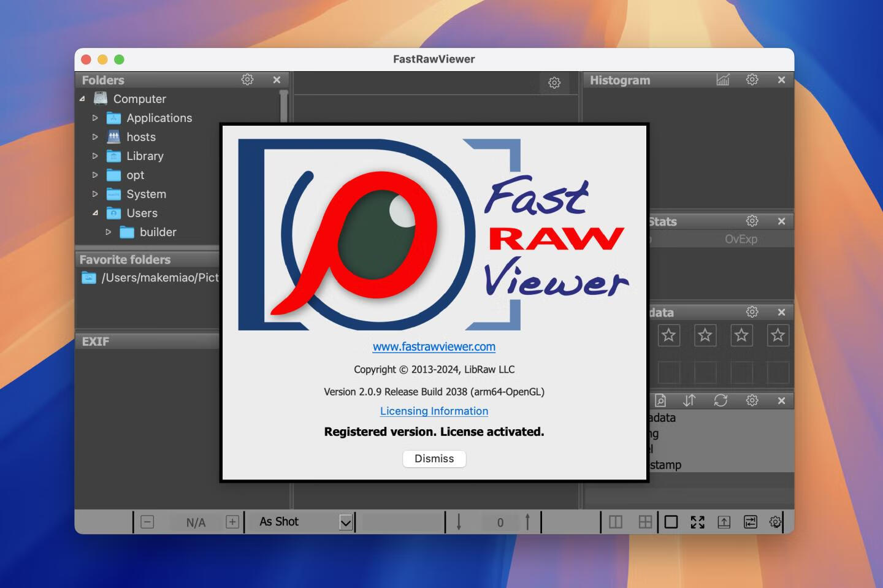Click the refresh circular arrows icon
This screenshot has height=588, width=883.
click(x=721, y=400)
